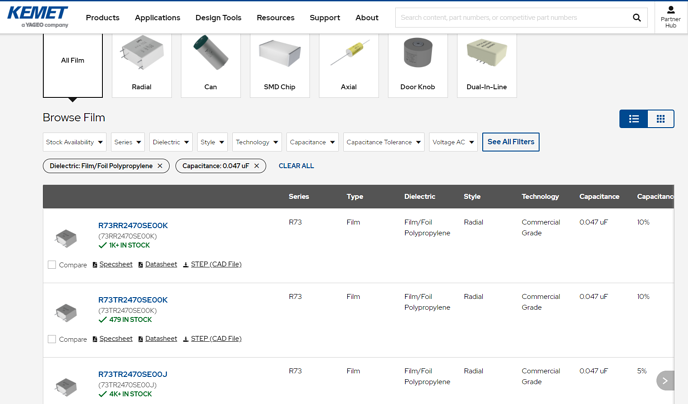The width and height of the screenshot is (688, 404).
Task: Click '4K+ IN STOCK' status text
Action: (130, 394)
